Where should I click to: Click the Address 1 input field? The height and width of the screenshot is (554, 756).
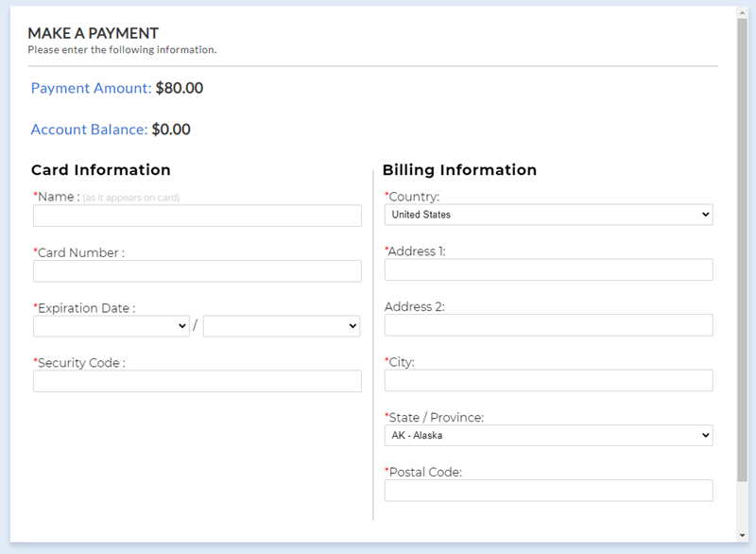[548, 270]
